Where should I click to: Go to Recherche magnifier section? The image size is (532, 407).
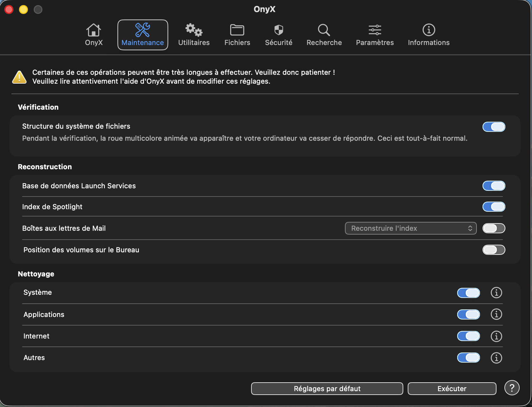(324, 35)
